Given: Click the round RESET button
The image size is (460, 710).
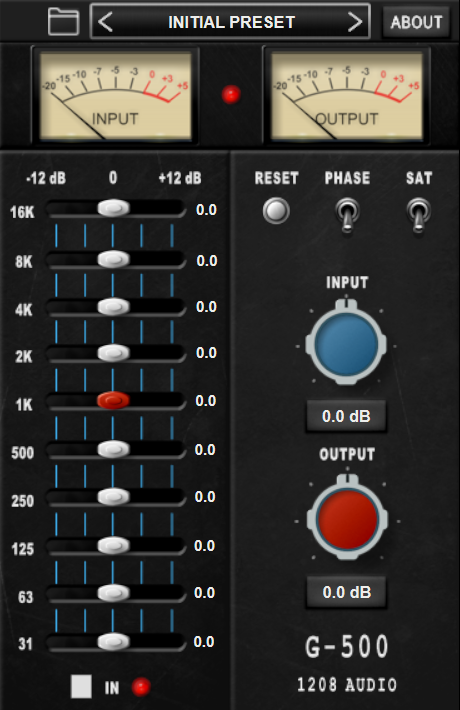Looking at the screenshot, I should coord(276,211).
